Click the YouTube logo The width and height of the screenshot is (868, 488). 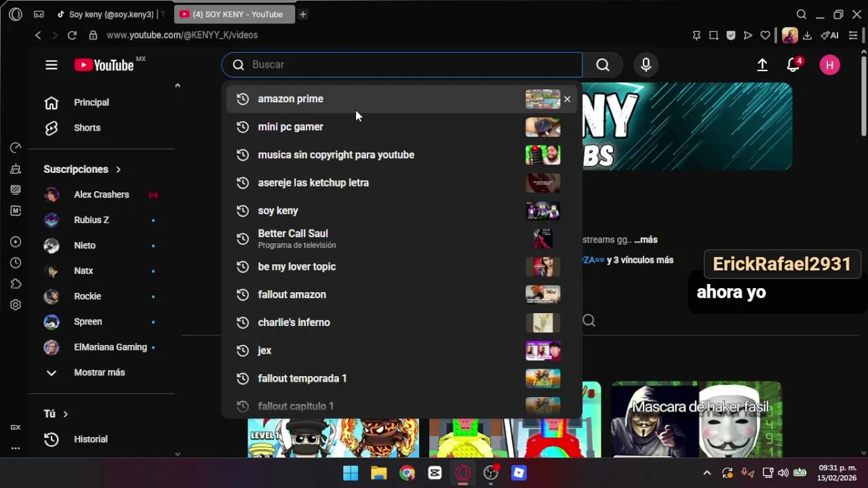(x=104, y=65)
